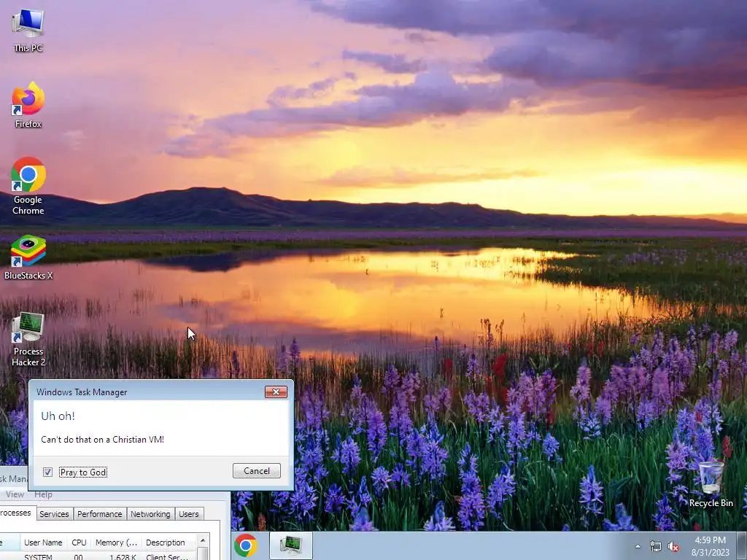The height and width of the screenshot is (560, 747).
Task: Launch Firefox from the desktop shortcut
Action: (28, 106)
